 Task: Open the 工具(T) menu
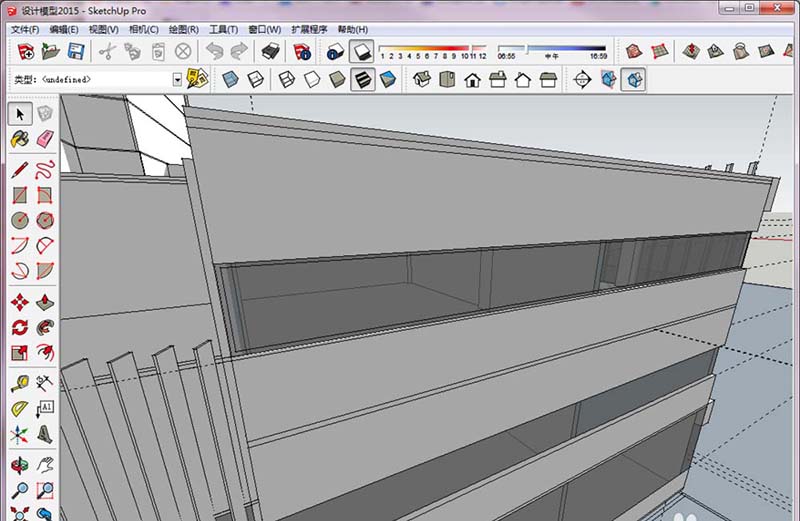coord(223,30)
